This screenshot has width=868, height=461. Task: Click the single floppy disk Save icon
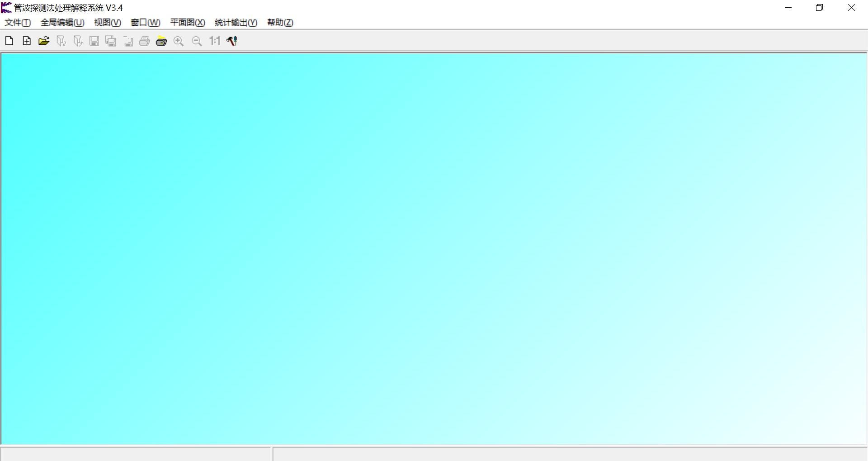click(x=94, y=41)
